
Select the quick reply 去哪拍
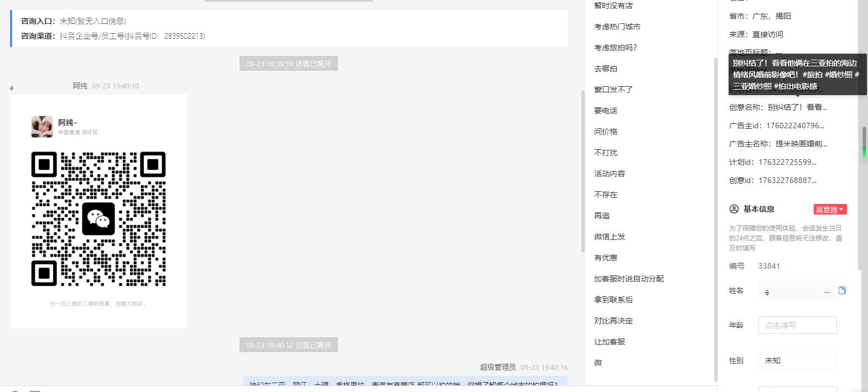(x=605, y=69)
